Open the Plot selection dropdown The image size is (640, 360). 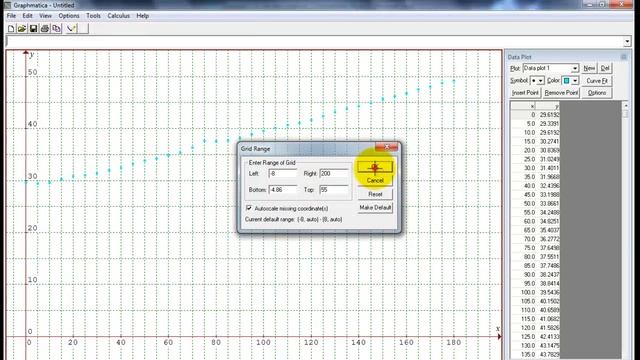click(575, 68)
